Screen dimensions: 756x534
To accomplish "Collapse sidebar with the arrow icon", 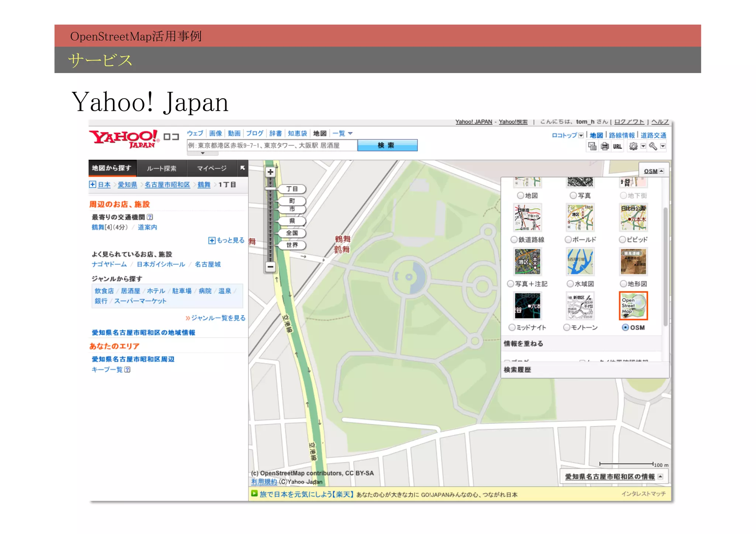I will click(x=243, y=168).
